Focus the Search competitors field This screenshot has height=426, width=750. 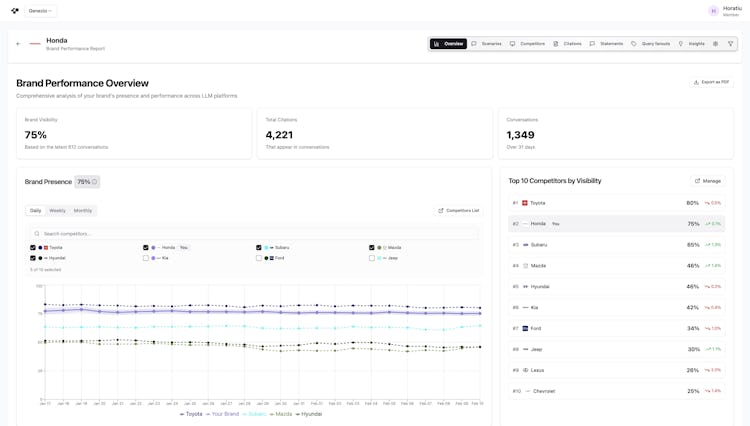[256, 234]
